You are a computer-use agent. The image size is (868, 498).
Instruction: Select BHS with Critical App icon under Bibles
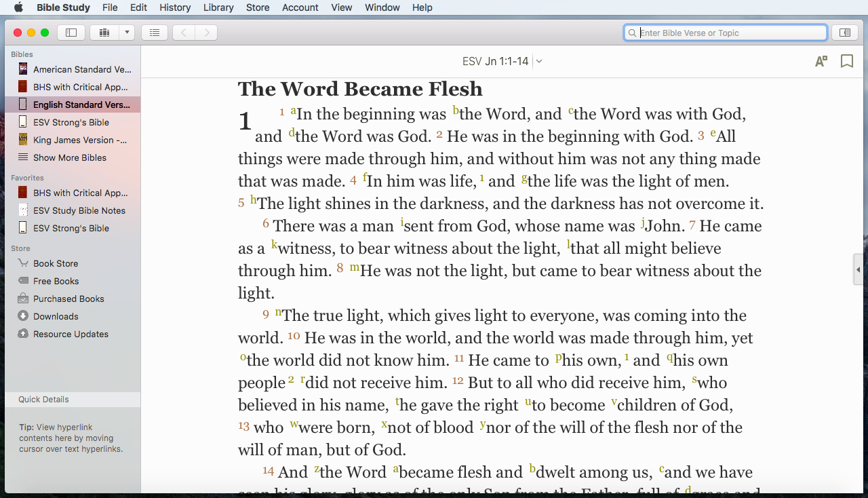[x=23, y=87]
